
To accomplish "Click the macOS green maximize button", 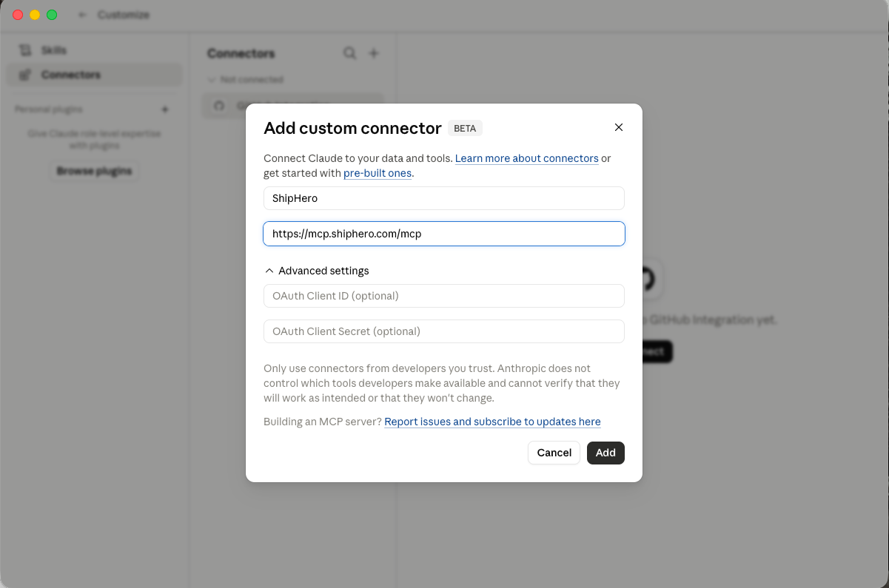I will [x=52, y=15].
